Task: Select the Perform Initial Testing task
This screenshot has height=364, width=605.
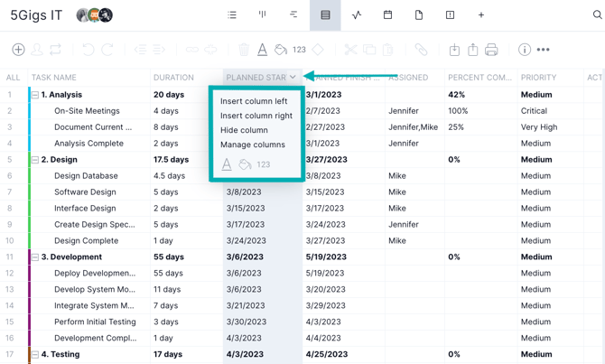Action: pos(95,322)
